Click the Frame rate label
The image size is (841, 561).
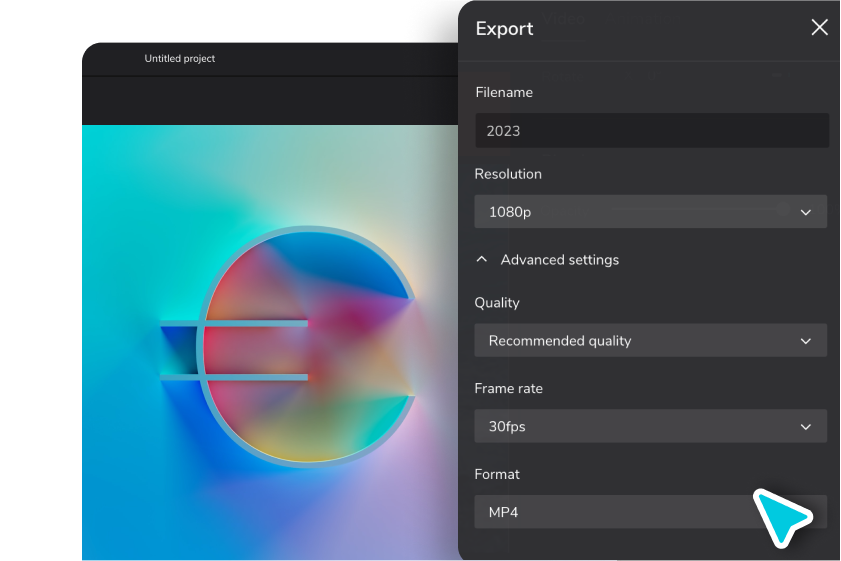(x=508, y=389)
